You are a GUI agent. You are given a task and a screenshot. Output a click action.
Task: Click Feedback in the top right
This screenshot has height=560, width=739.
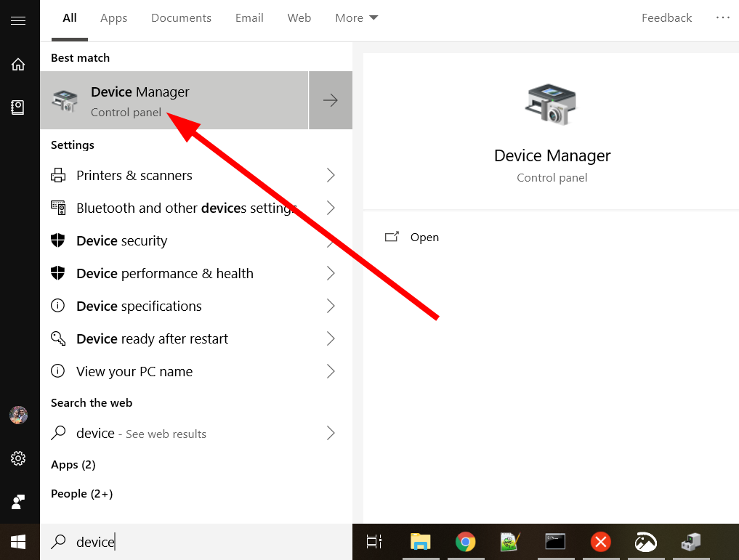[x=666, y=17]
